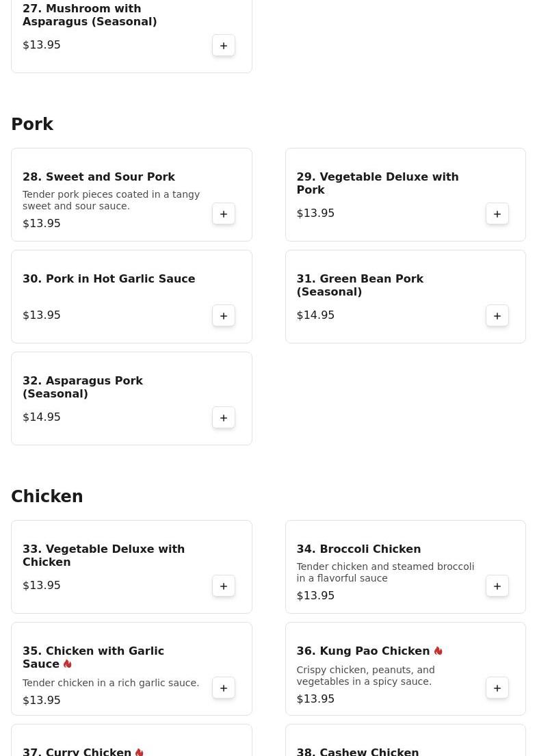Open Green Bean Pork (Seasonal) title
537x756 pixels.
click(x=360, y=285)
